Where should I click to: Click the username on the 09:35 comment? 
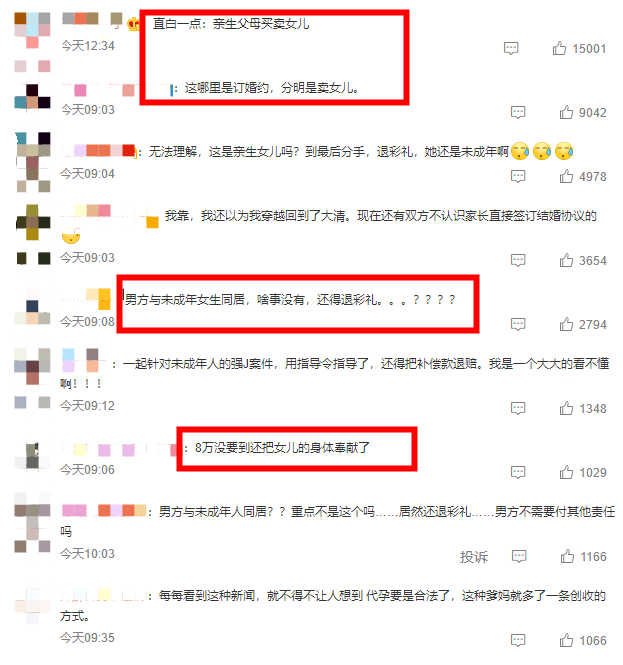click(x=103, y=595)
